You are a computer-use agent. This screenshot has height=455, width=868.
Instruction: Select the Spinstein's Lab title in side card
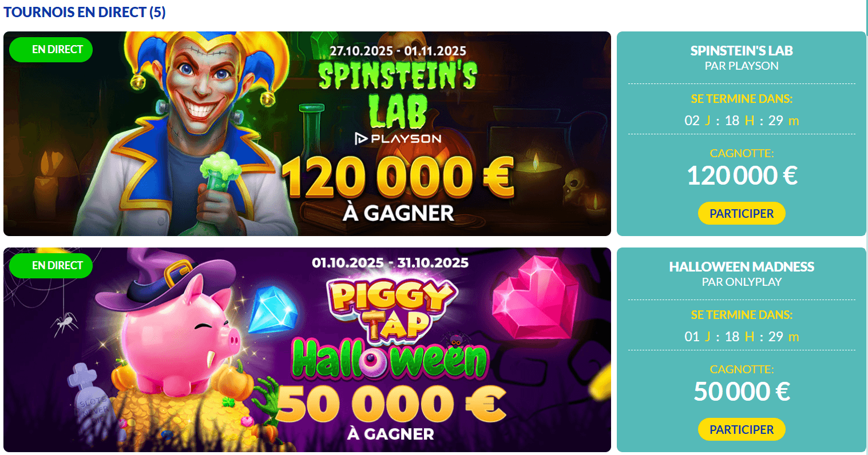coord(742,50)
